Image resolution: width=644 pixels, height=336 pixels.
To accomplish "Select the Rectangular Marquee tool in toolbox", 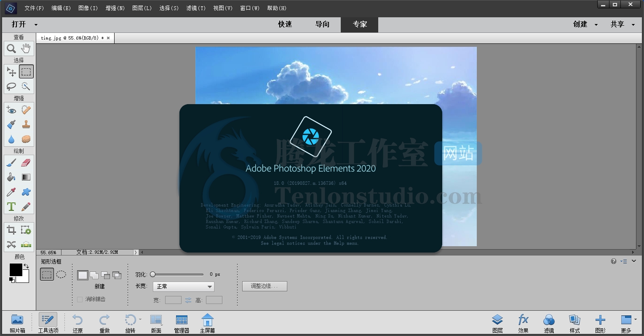I will 26,72.
